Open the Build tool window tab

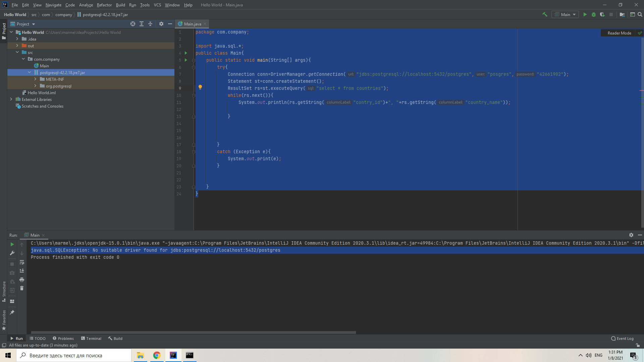[x=115, y=339]
